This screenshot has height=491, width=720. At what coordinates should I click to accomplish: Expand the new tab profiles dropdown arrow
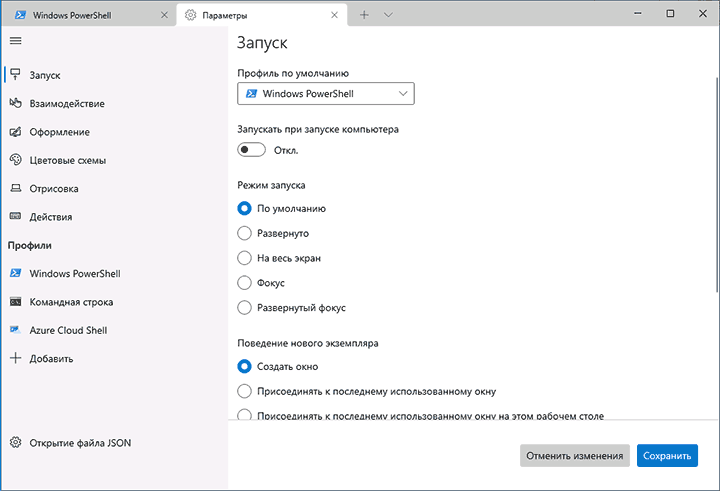point(388,15)
